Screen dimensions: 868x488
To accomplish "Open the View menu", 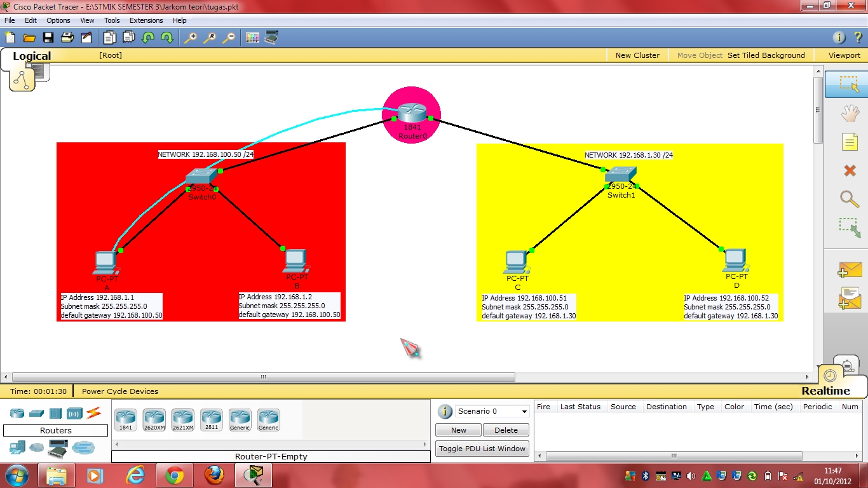I will point(87,20).
